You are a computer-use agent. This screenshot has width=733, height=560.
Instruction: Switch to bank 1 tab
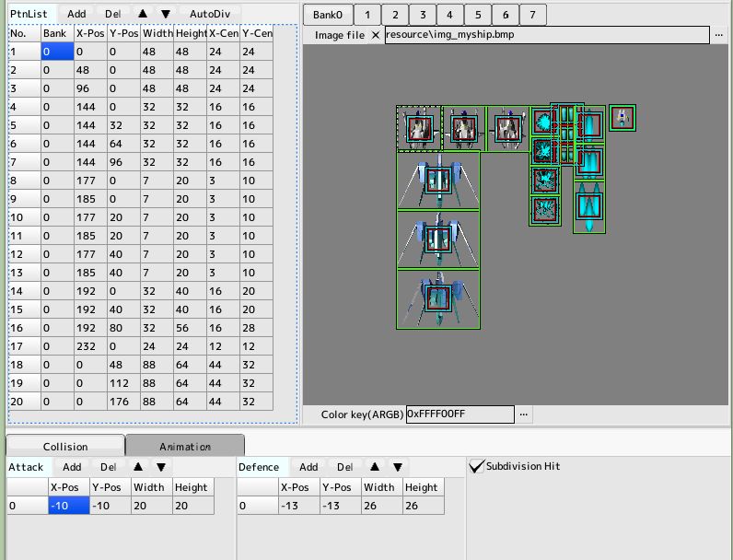click(367, 15)
